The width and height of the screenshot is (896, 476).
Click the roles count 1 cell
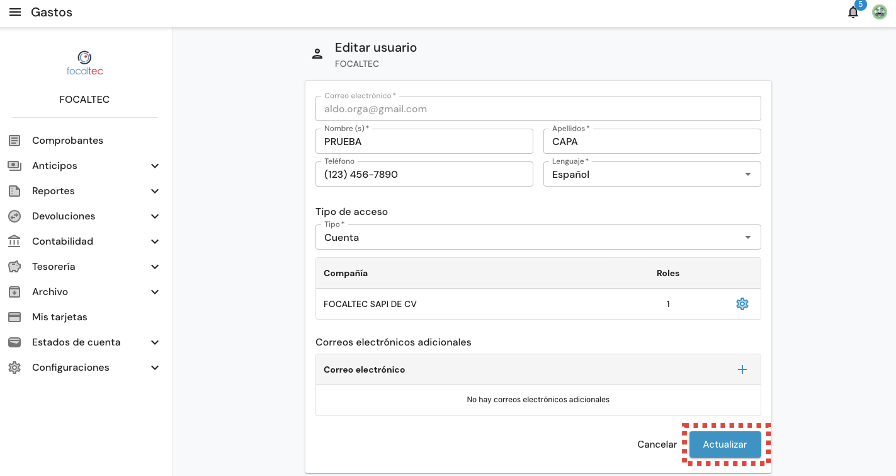pyautogui.click(x=667, y=304)
